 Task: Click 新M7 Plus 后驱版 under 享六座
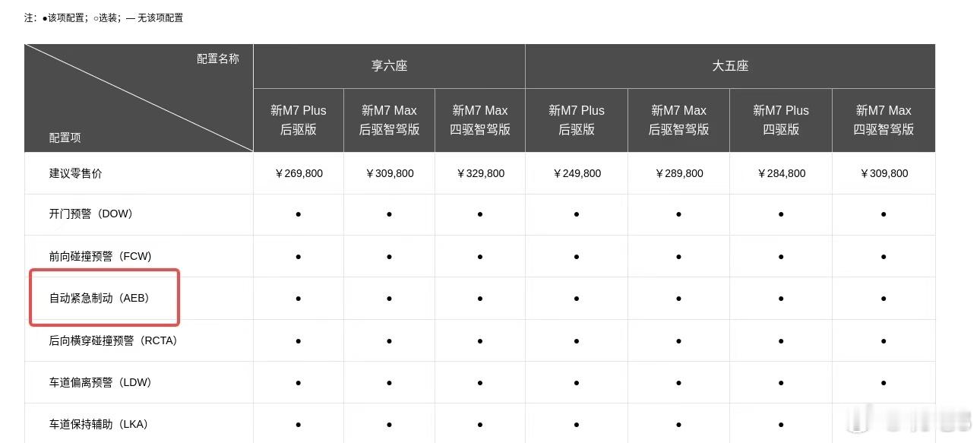[x=299, y=120]
